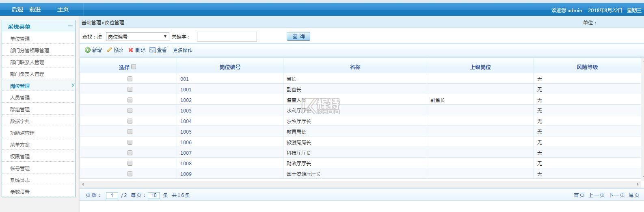Go to 下一页 (next page)
This screenshot has height=212, width=644.
(x=616, y=195)
